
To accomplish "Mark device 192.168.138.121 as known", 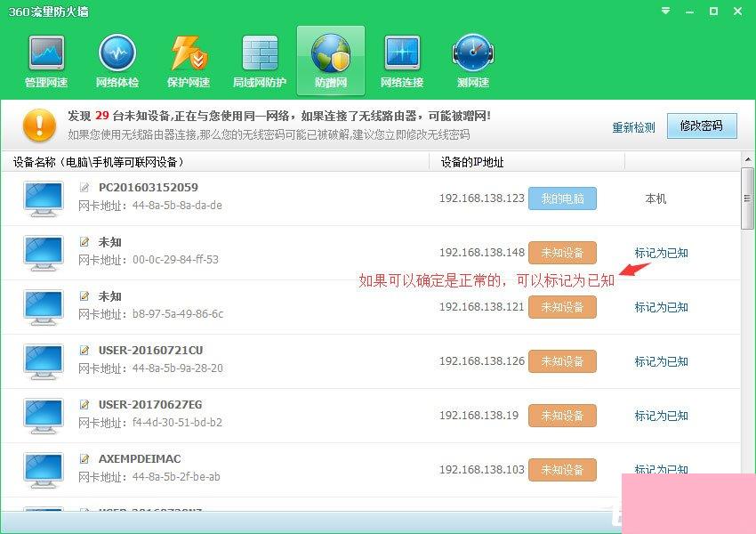I will tap(661, 307).
